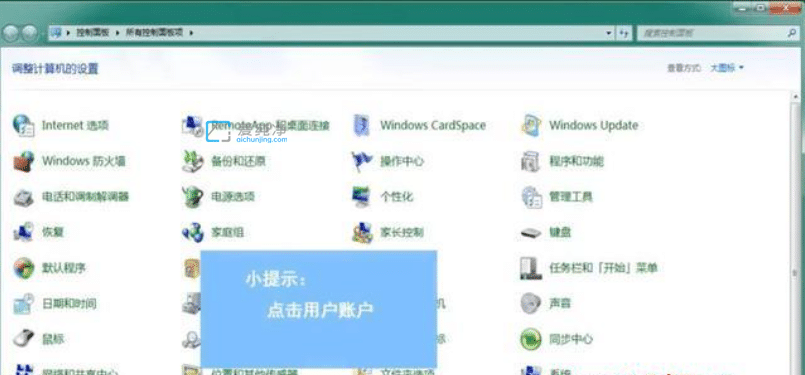805x375 pixels.
Task: Open 个性化 icon
Action: coord(362,197)
